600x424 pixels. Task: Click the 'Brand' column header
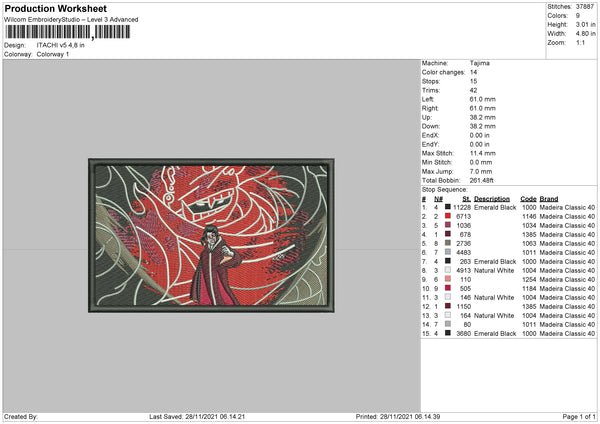click(x=549, y=199)
